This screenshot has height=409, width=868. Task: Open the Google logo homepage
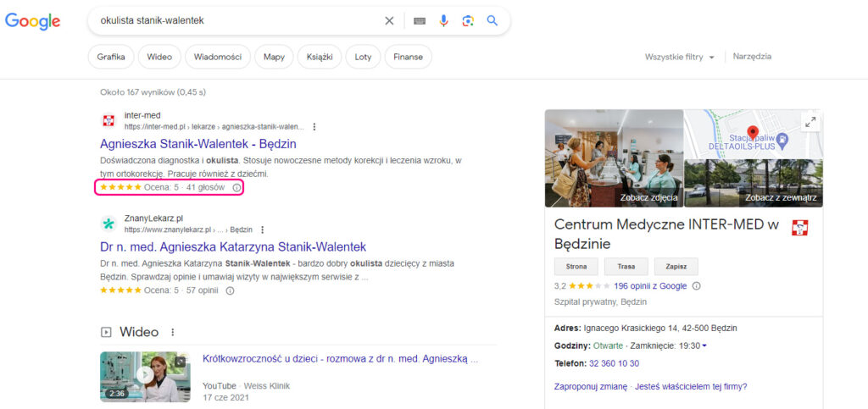[x=33, y=21]
